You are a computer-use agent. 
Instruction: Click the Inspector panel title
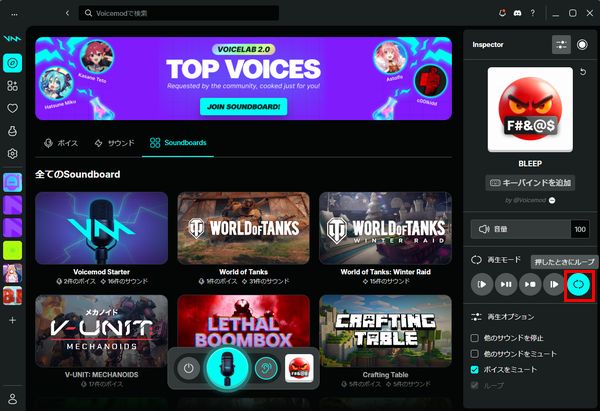pyautogui.click(x=488, y=45)
